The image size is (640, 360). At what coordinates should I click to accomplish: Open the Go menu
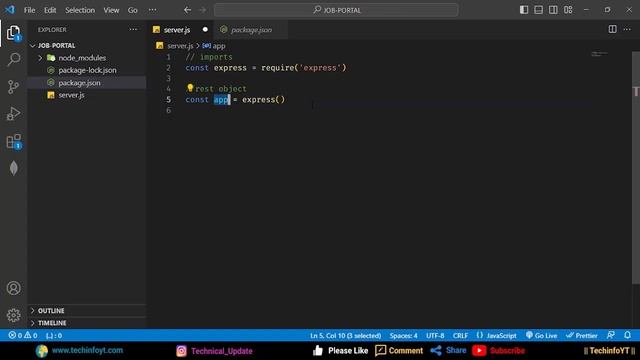tap(133, 10)
